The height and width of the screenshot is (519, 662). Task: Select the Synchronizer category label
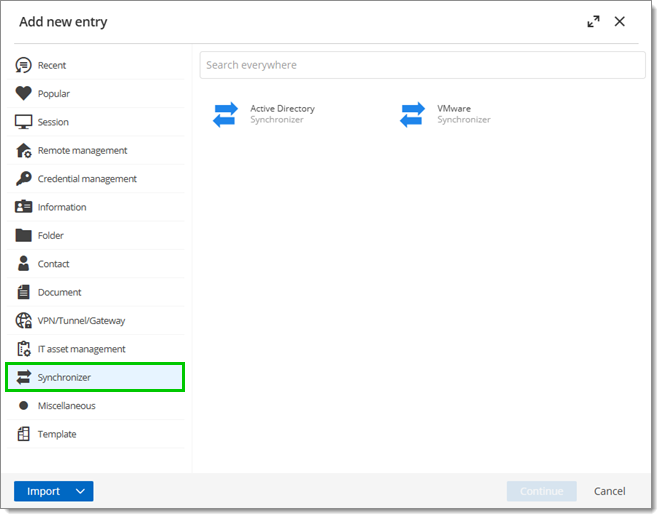click(64, 378)
